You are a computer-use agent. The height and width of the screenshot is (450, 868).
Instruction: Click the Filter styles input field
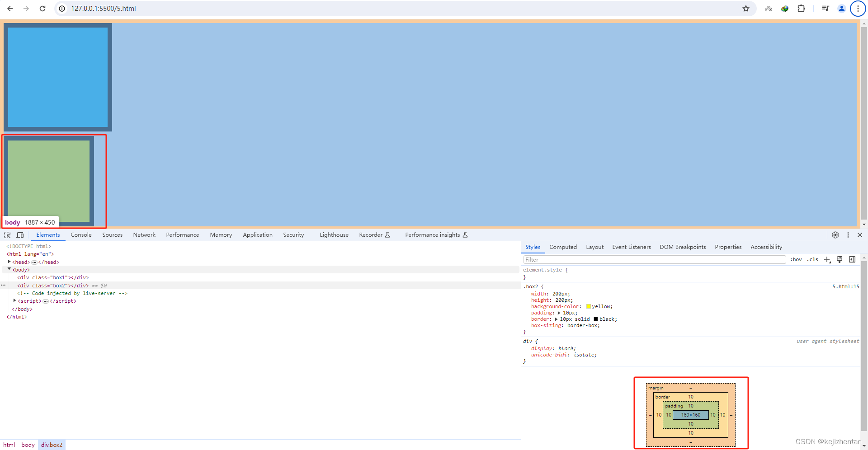tap(655, 259)
